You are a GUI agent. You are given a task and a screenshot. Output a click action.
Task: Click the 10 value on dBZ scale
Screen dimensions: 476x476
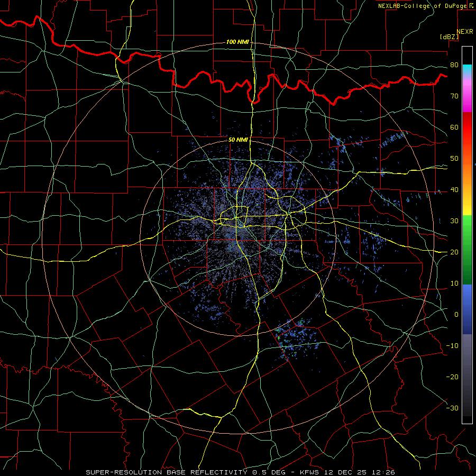coord(454,283)
